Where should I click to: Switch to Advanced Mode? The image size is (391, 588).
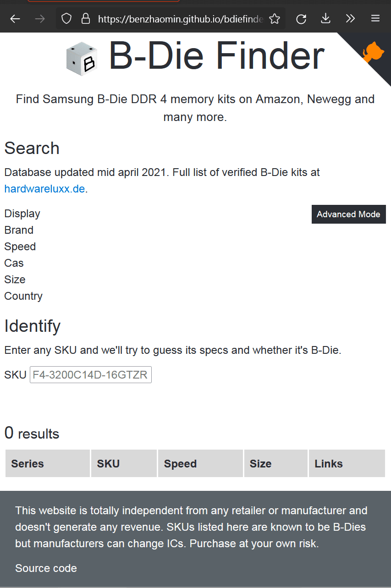coord(348,214)
